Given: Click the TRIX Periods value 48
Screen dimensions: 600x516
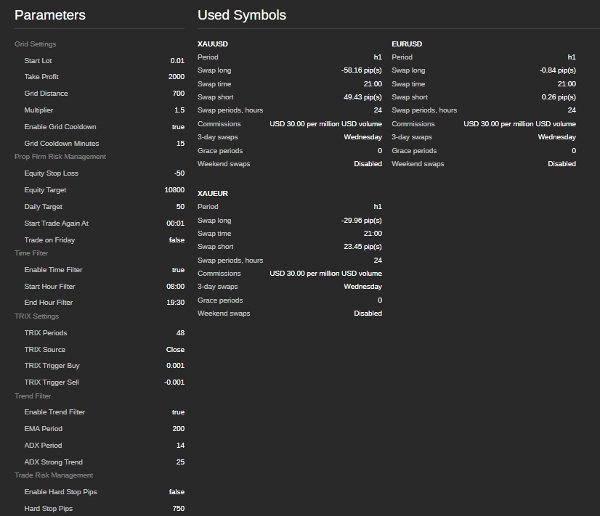Looking at the screenshot, I should point(180,333).
